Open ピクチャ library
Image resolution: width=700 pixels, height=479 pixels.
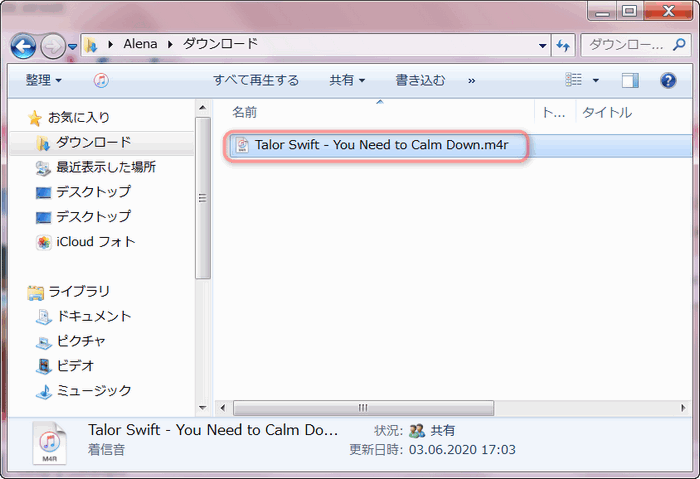(81, 341)
